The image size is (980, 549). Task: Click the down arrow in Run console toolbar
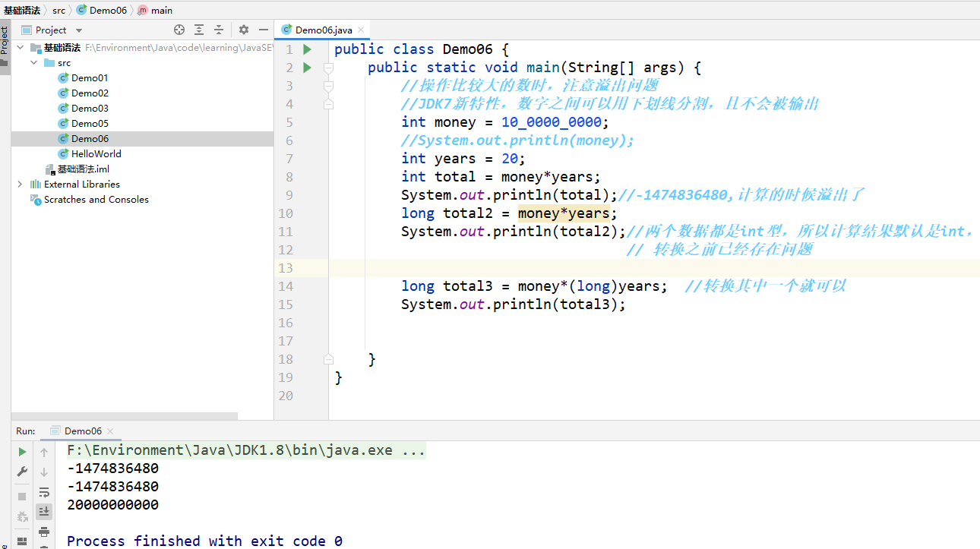coord(44,472)
